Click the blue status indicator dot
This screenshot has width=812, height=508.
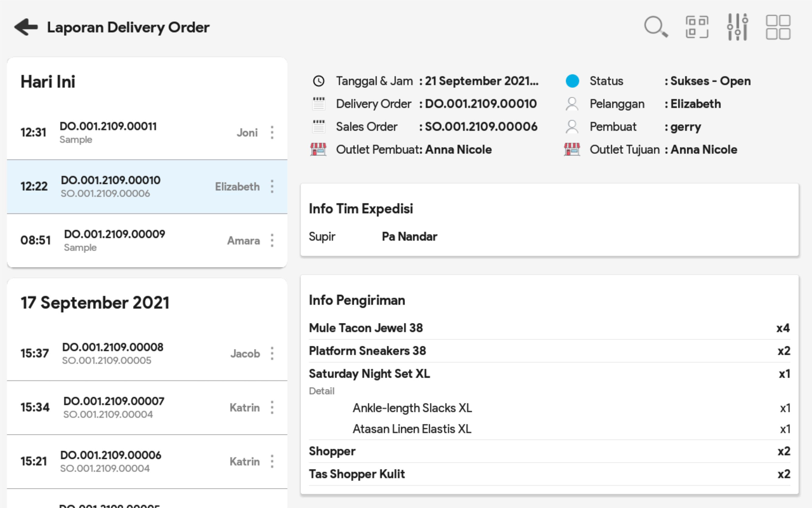tap(572, 81)
